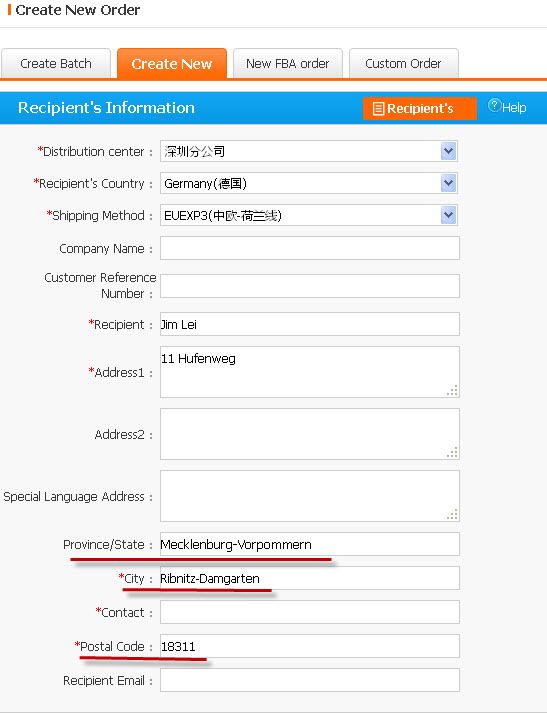547x713 pixels.
Task: Click the Special Language Address text area
Action: point(310,496)
